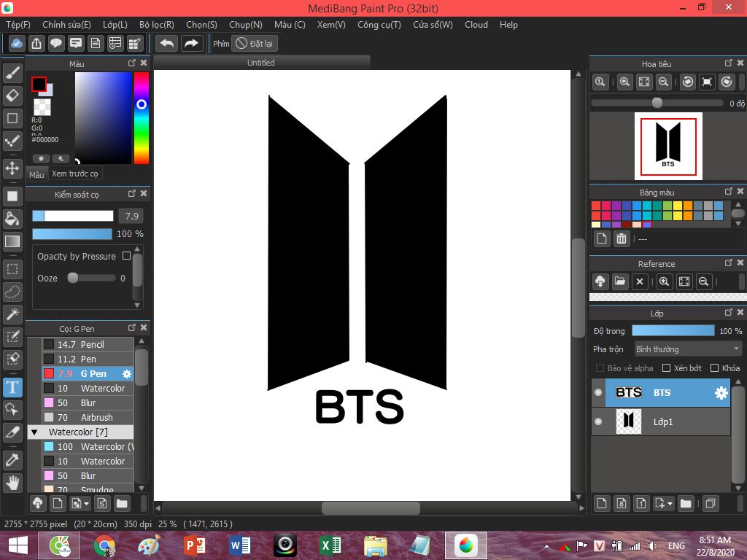Undock the Lớp layer panel

[x=729, y=312]
